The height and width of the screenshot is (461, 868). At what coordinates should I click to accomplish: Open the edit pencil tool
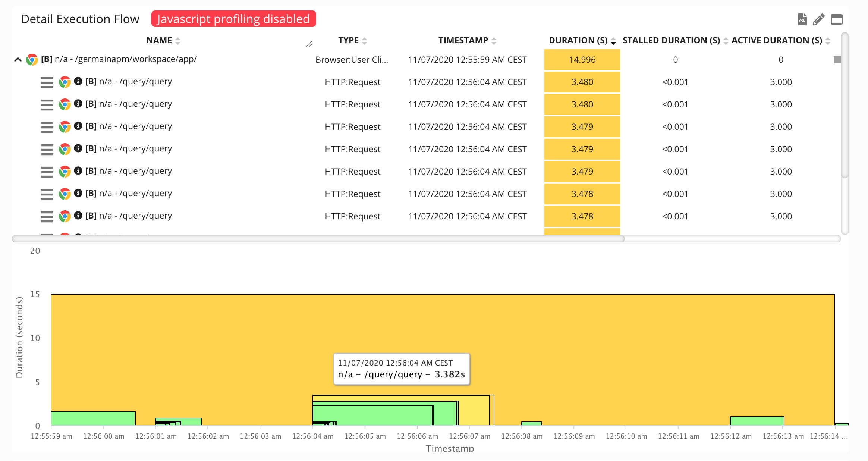point(818,19)
